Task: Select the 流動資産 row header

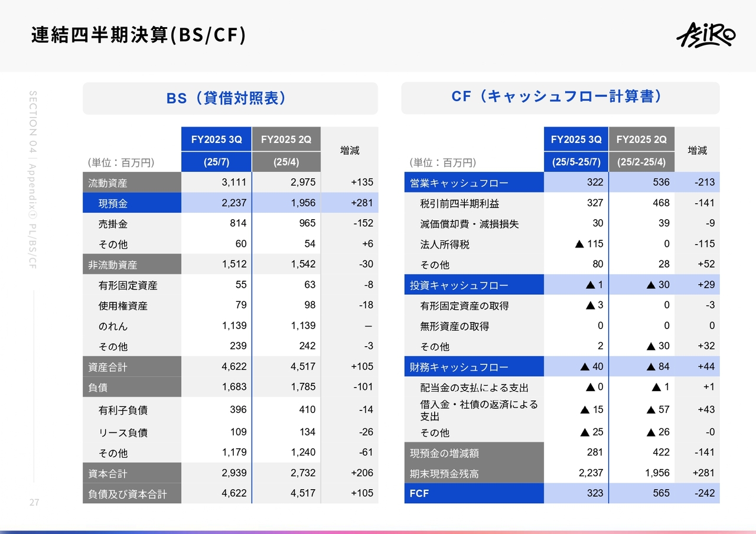Action: coord(107,183)
